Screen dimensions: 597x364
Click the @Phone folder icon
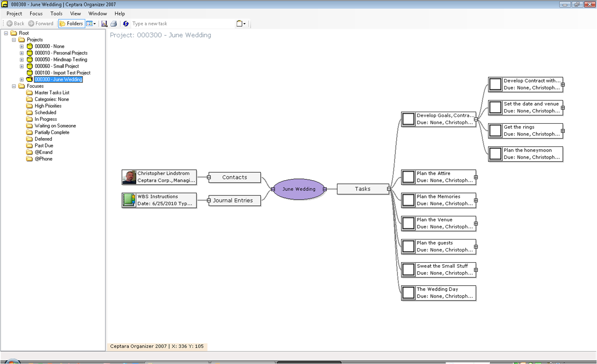pyautogui.click(x=29, y=159)
